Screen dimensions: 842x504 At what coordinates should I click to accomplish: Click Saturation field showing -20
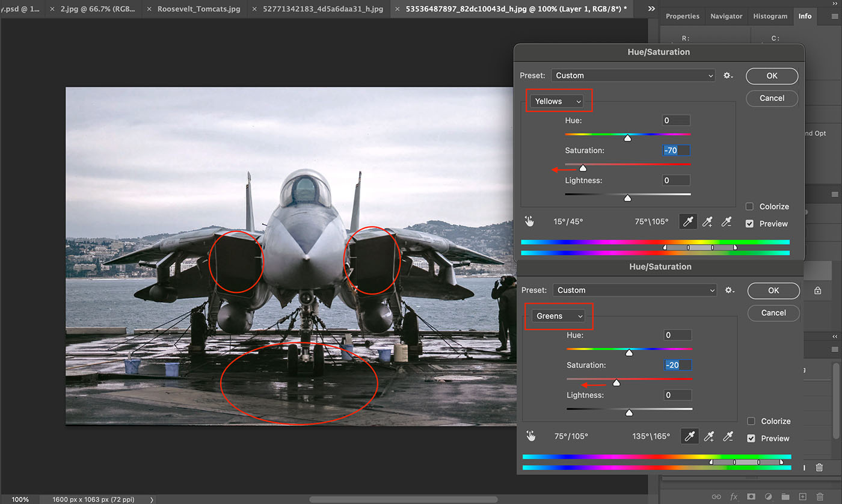click(x=678, y=365)
